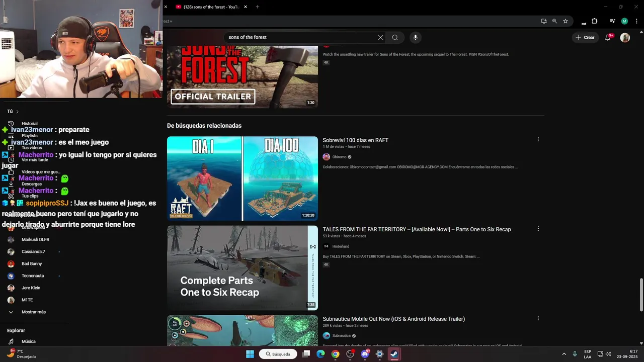The width and height of the screenshot is (644, 362).
Task: Open Subnautica channel name link
Action: click(341, 335)
